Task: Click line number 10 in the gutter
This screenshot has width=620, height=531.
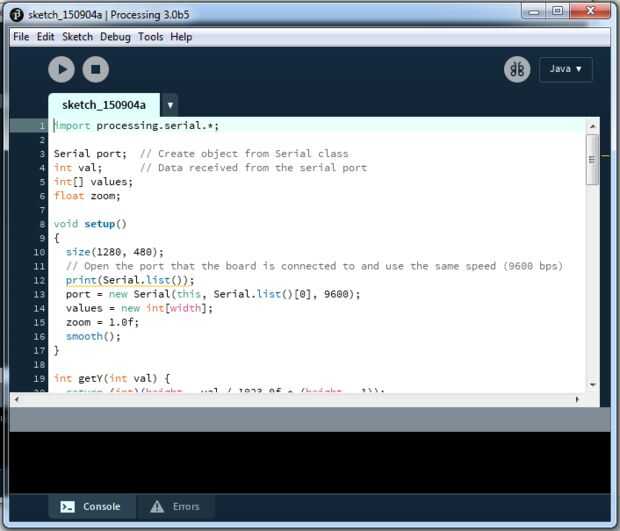Action: point(39,252)
